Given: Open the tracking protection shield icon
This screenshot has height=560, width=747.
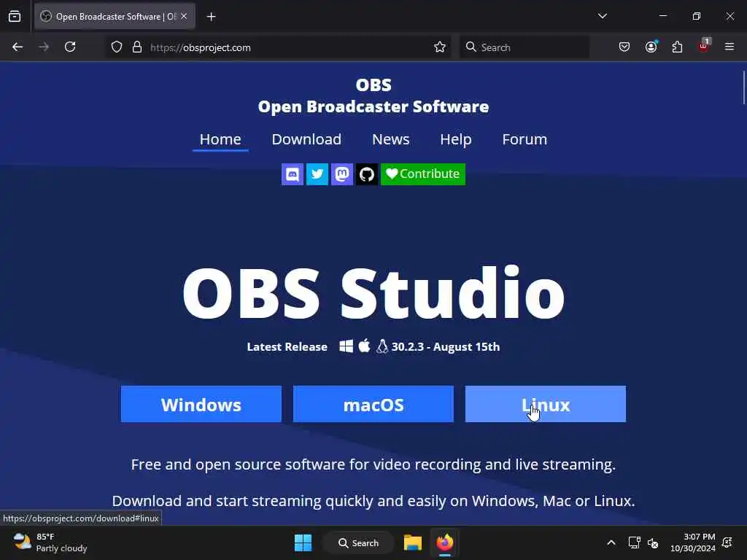Looking at the screenshot, I should [117, 47].
